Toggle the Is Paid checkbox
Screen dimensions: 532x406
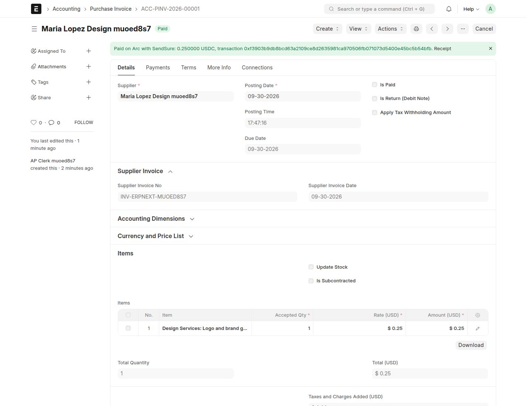(375, 85)
